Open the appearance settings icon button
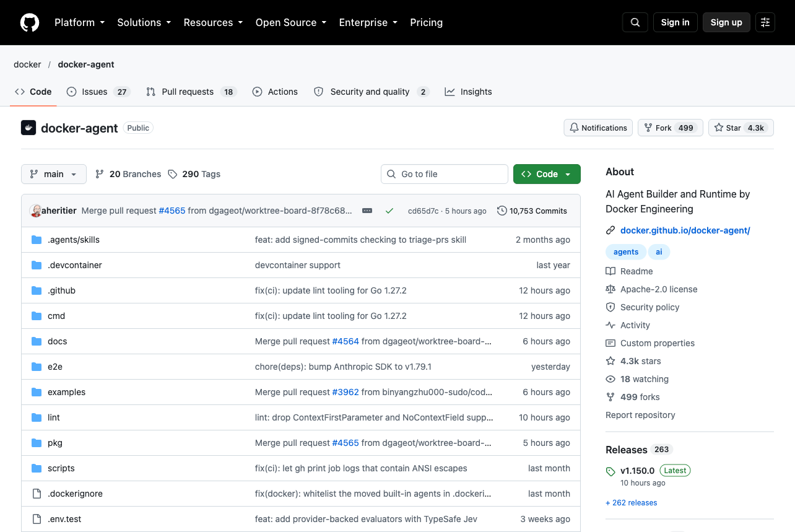 click(x=765, y=22)
